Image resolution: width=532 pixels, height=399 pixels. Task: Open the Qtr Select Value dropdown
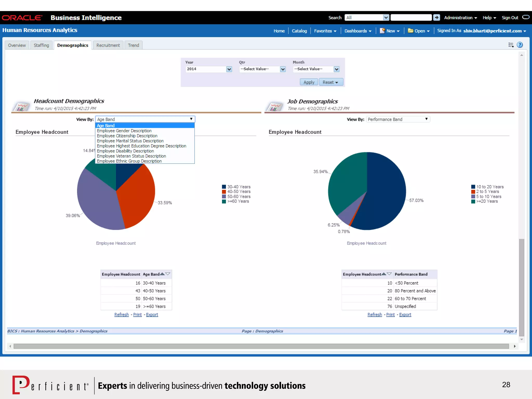[x=283, y=69]
